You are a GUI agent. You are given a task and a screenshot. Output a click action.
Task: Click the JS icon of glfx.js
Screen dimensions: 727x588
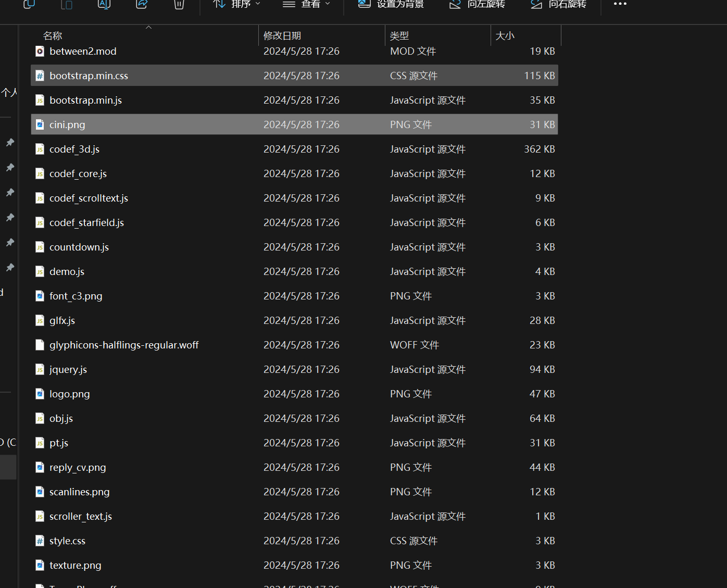[40, 320]
